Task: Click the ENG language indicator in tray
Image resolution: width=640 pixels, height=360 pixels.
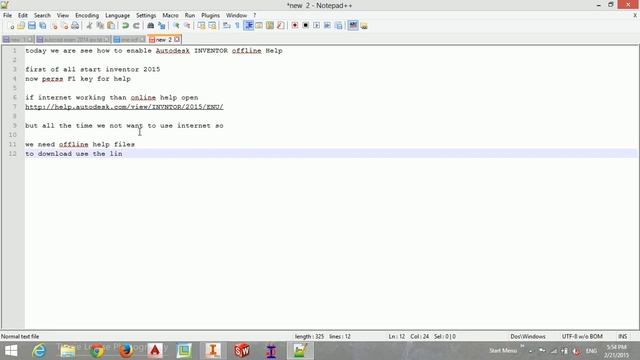Action: 591,351
